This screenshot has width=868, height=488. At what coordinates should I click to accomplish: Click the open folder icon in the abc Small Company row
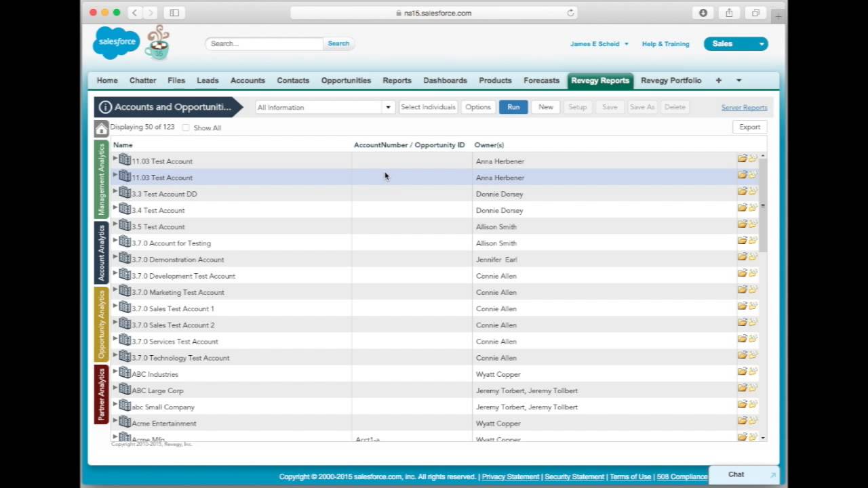tap(742, 404)
